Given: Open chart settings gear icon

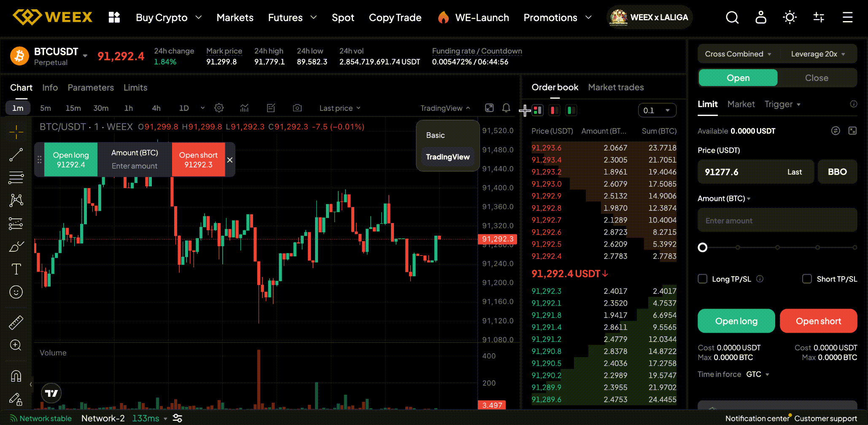Looking at the screenshot, I should click(219, 108).
